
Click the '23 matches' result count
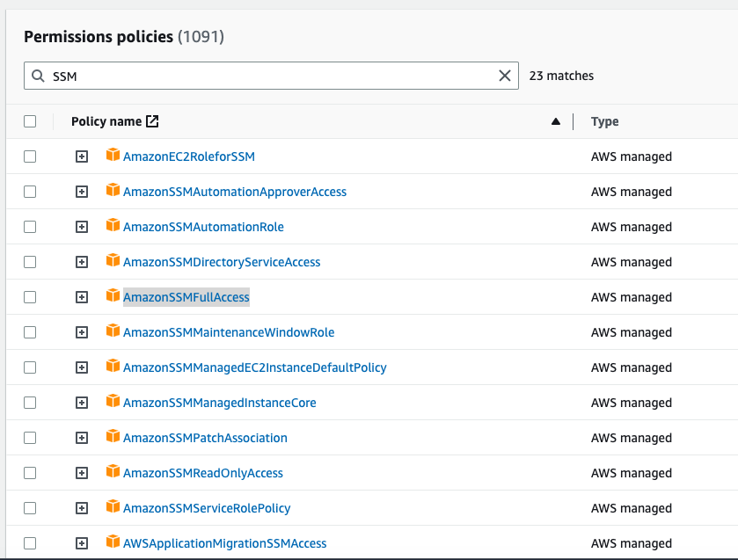(561, 76)
